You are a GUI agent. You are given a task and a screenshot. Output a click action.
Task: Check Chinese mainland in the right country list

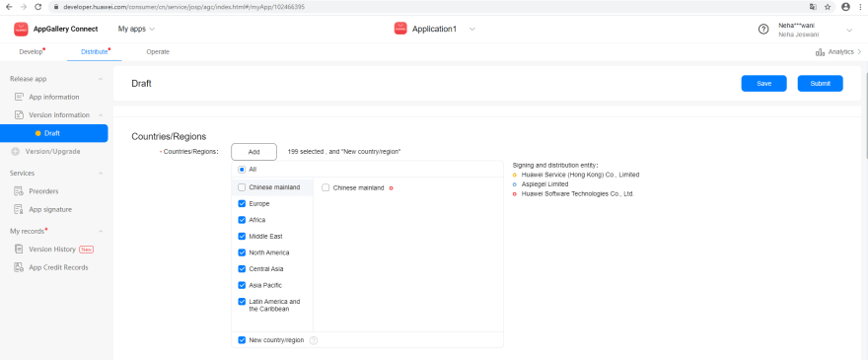(325, 187)
